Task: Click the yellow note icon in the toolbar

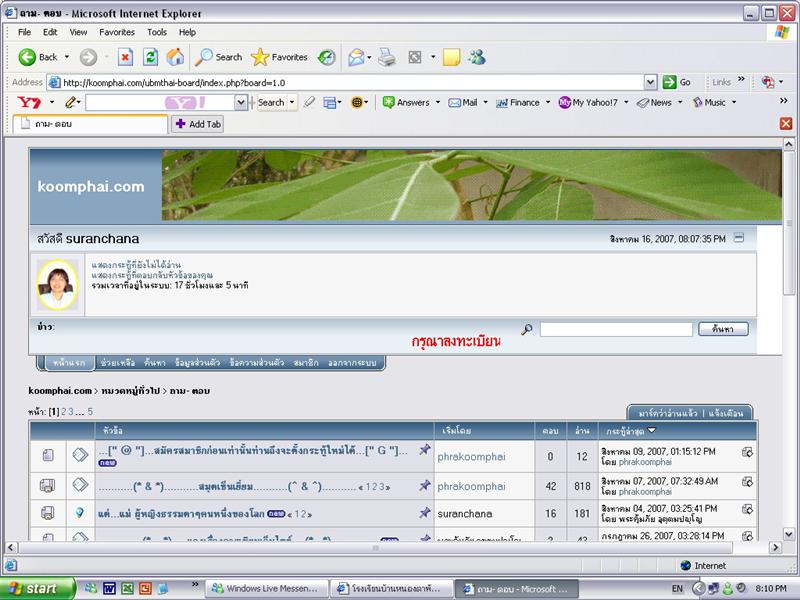Action: [x=452, y=57]
